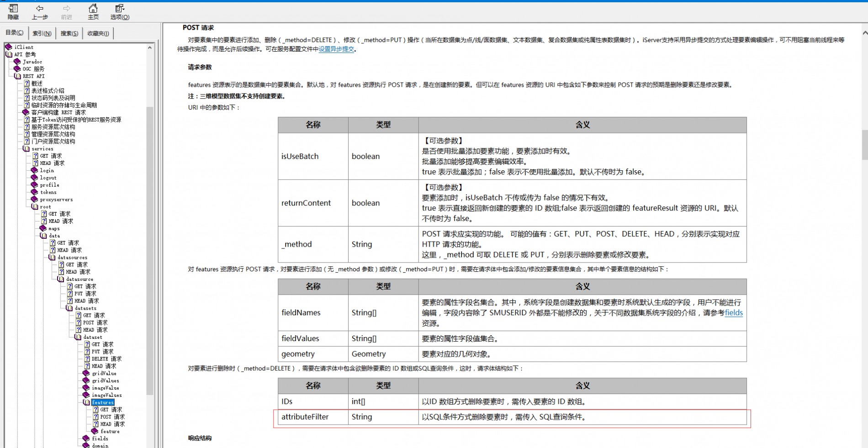
Task: Click the OGC 服务 book icon
Action: pyautogui.click(x=17, y=69)
